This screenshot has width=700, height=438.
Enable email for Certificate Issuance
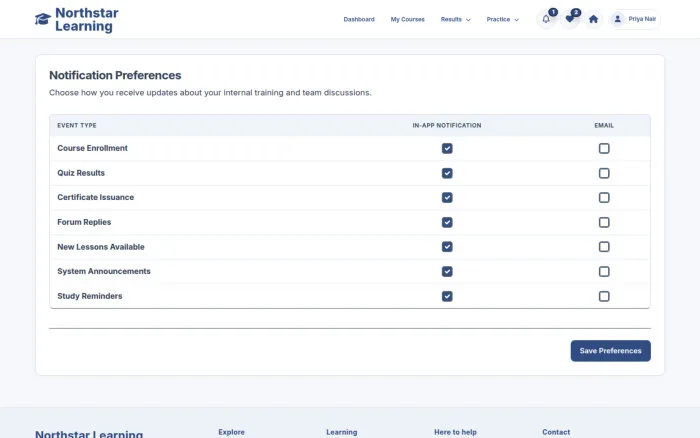[x=604, y=197]
